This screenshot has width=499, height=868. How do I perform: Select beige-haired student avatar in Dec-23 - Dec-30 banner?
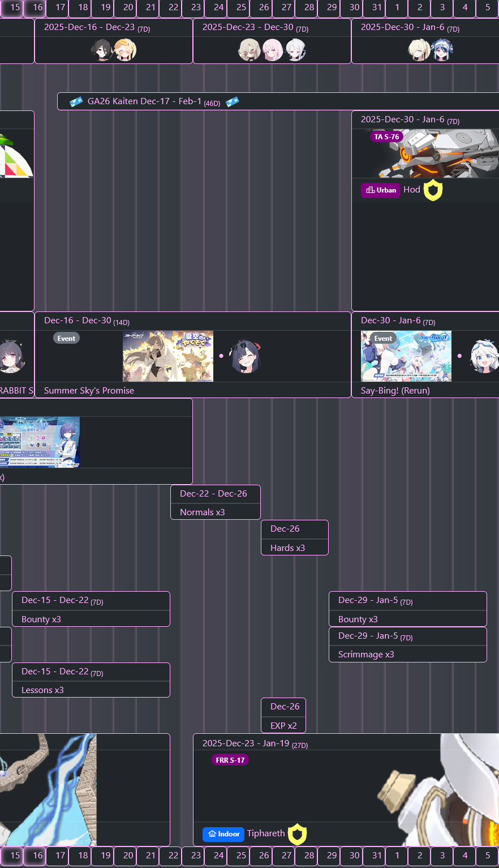(x=249, y=50)
